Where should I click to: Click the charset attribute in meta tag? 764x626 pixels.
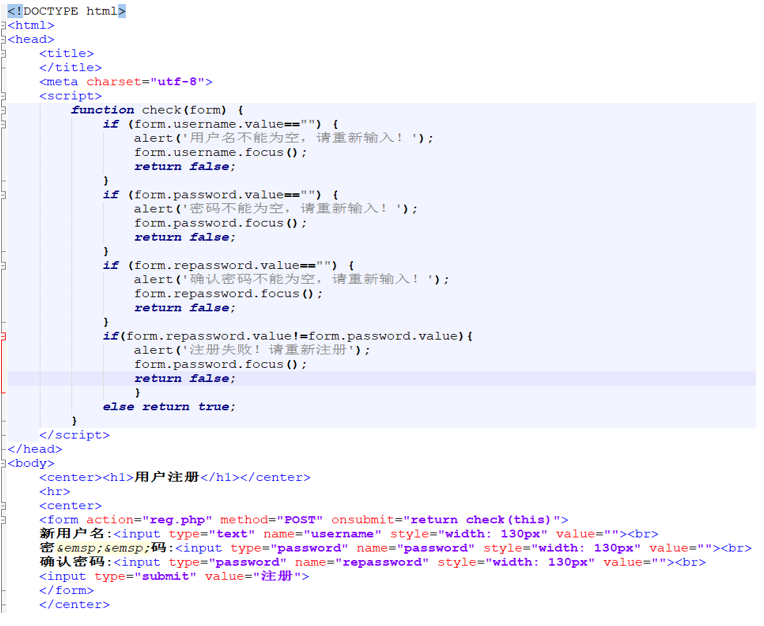pos(114,82)
